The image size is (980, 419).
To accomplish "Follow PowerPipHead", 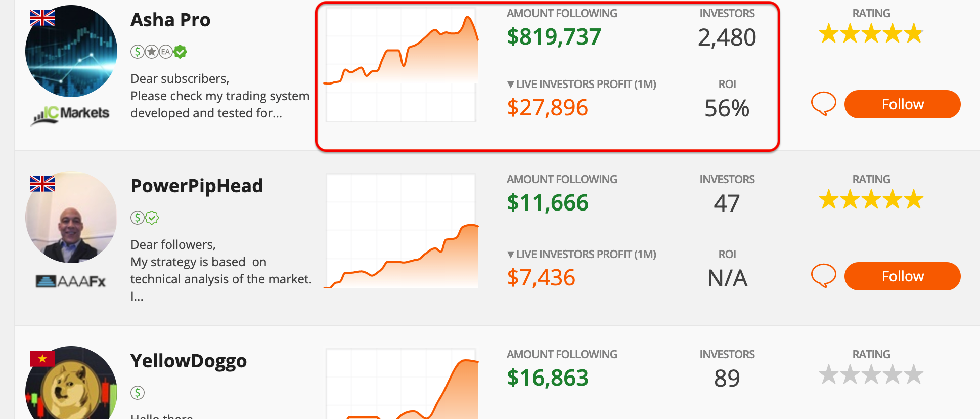I will [x=902, y=276].
